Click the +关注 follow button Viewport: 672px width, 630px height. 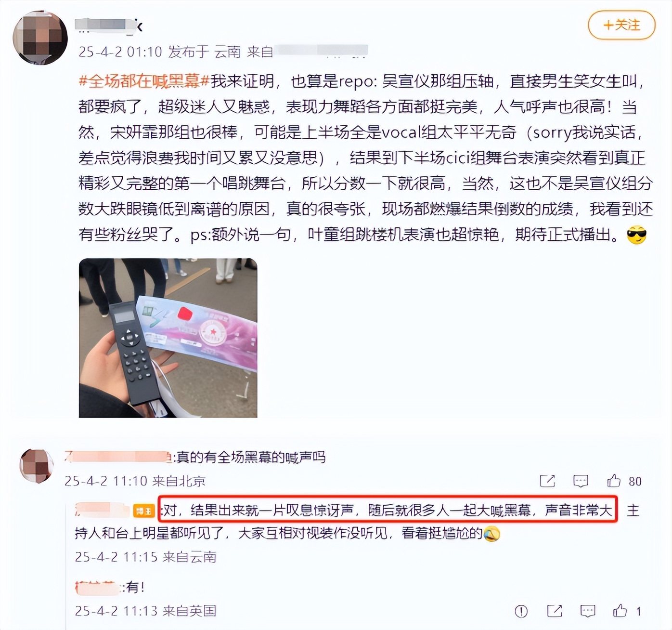(621, 25)
